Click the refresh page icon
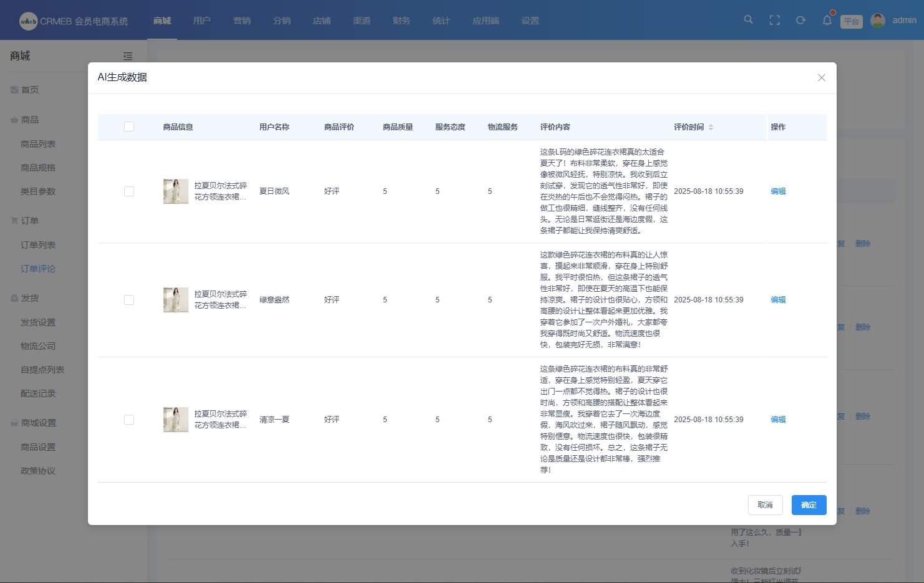The height and width of the screenshot is (583, 924). (800, 21)
